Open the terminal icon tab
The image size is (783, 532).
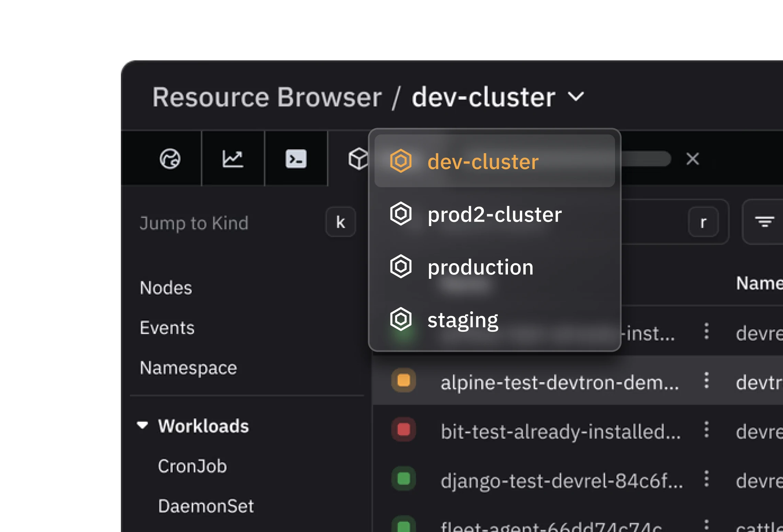point(296,159)
